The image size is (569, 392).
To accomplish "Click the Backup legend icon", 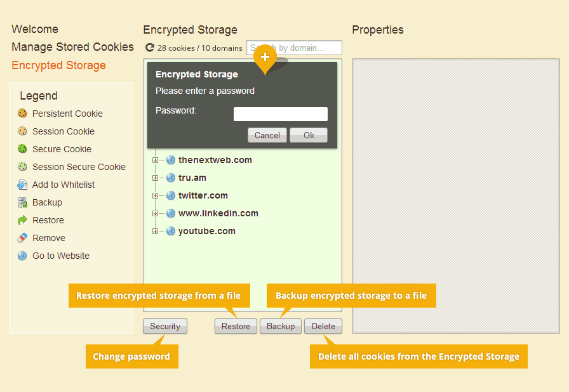I will (x=22, y=202).
